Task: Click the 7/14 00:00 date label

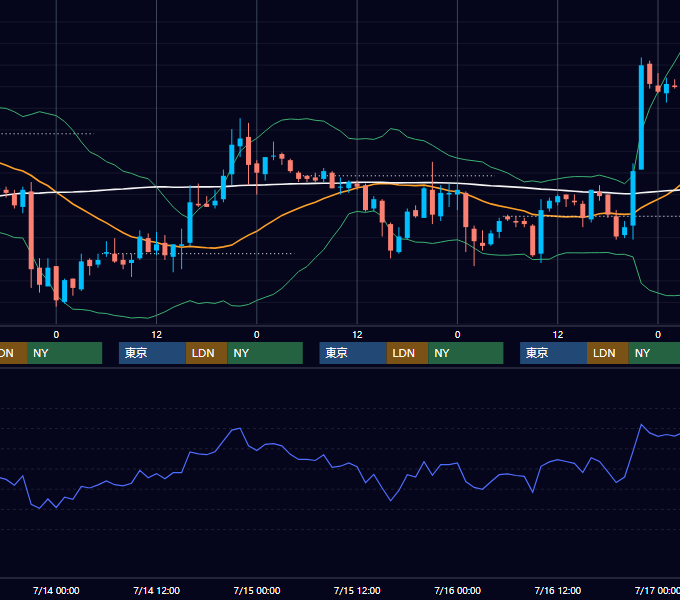Action: coord(56,590)
